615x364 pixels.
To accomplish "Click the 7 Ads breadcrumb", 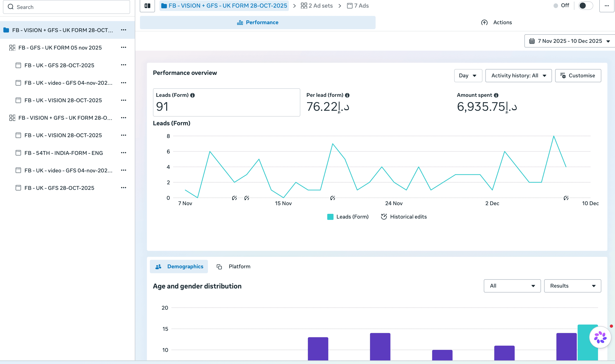I will click(358, 6).
